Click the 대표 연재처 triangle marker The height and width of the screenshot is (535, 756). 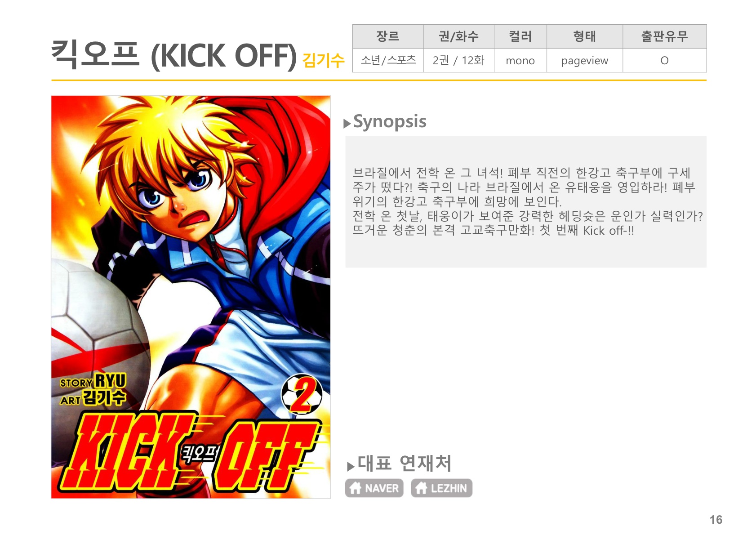[351, 467]
